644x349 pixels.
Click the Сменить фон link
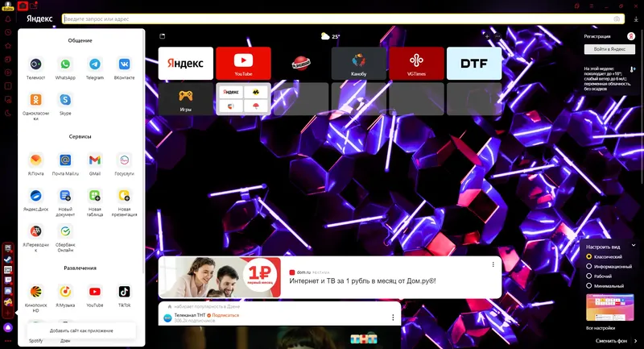point(611,341)
